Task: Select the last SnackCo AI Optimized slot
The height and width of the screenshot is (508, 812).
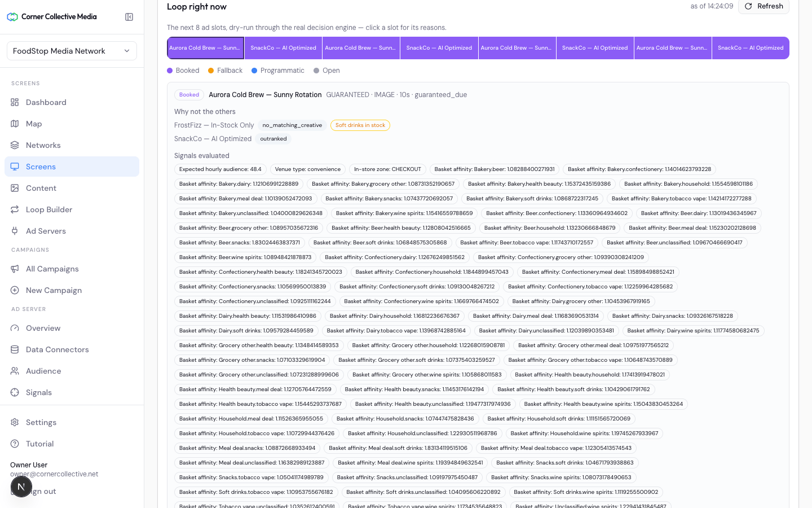Action: coord(751,48)
